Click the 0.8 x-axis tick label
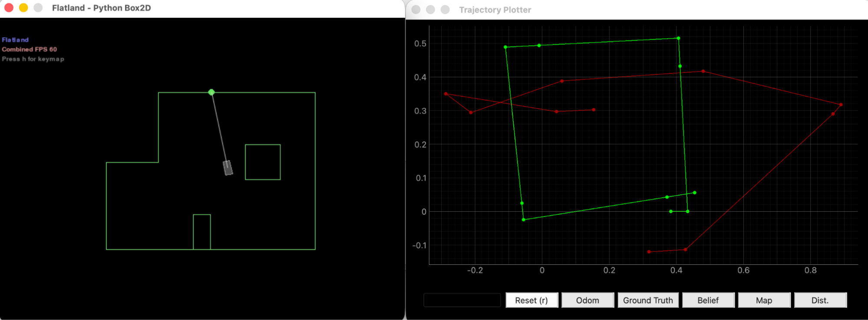 point(810,270)
